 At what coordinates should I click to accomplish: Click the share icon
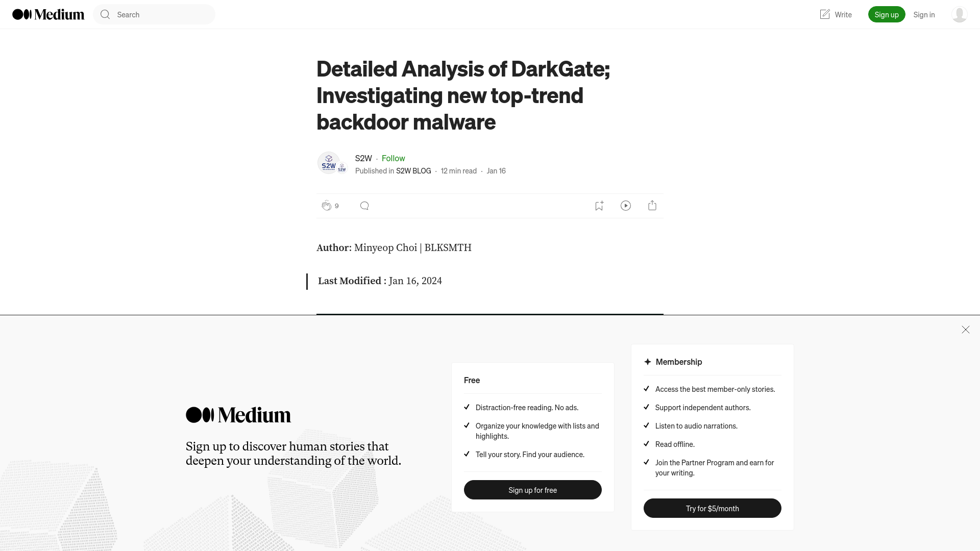(651, 205)
